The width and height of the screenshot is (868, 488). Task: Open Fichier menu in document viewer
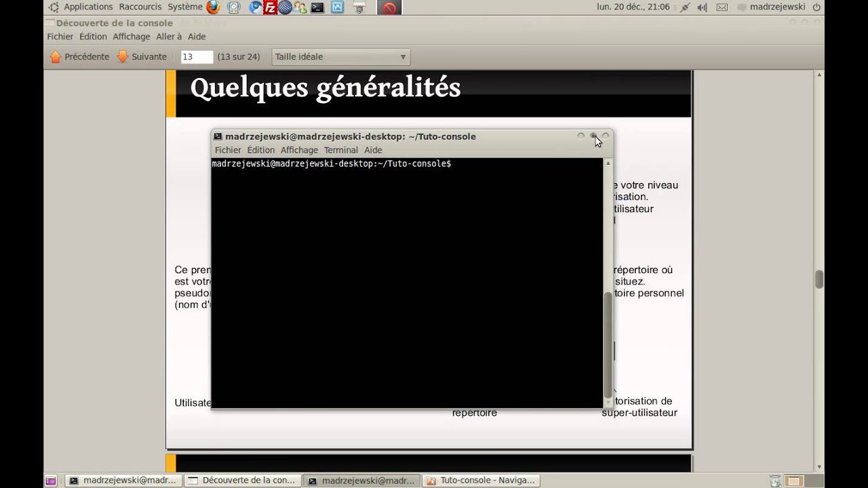pyautogui.click(x=60, y=37)
